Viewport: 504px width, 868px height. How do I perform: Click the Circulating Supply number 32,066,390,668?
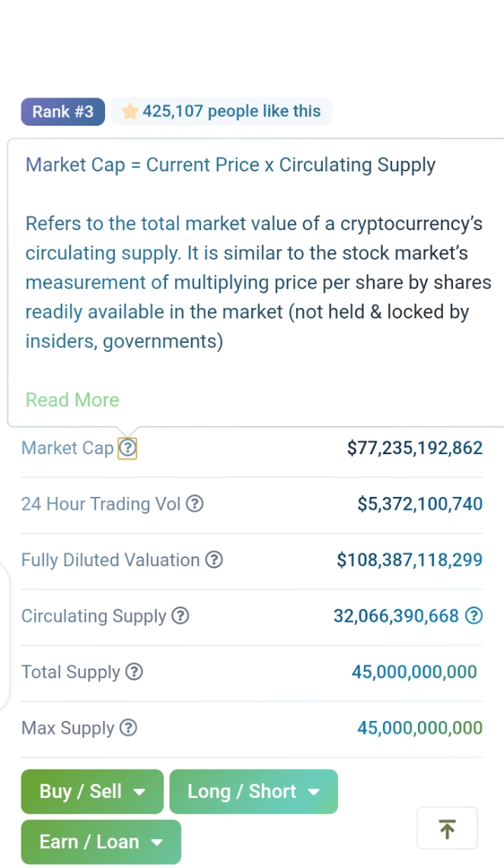point(396,616)
